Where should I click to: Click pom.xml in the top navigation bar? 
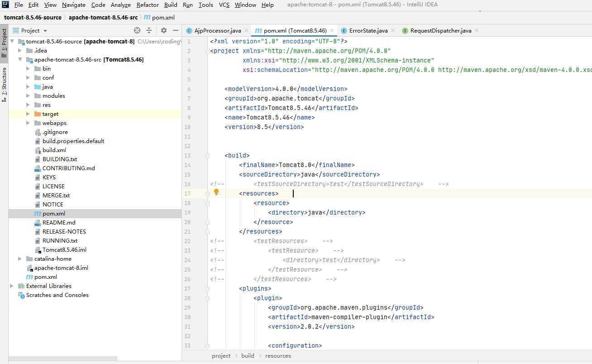coord(159,18)
